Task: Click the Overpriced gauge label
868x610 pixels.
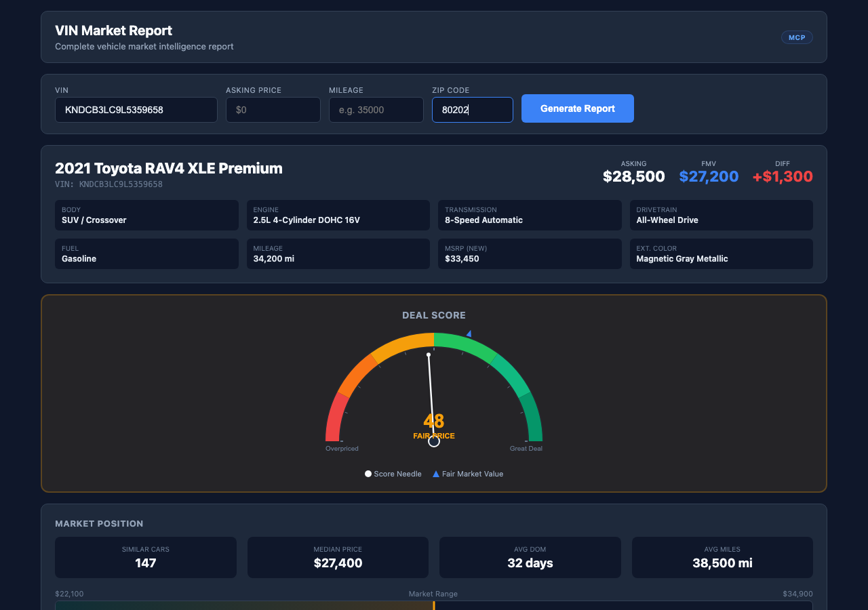Action: 342,449
